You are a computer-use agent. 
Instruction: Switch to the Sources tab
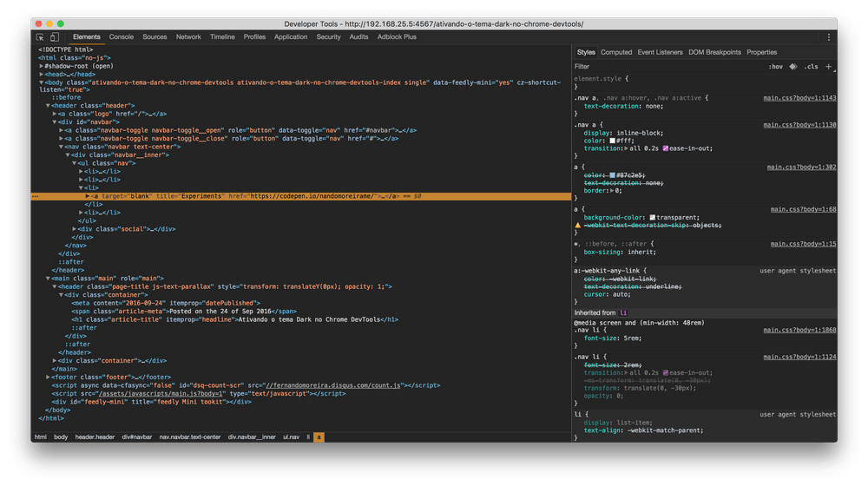[155, 37]
